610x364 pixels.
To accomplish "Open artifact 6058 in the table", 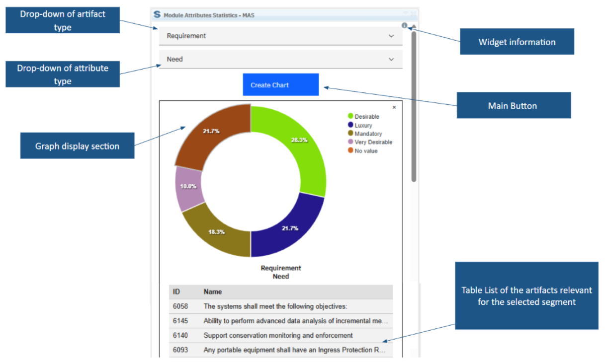I will point(180,306).
